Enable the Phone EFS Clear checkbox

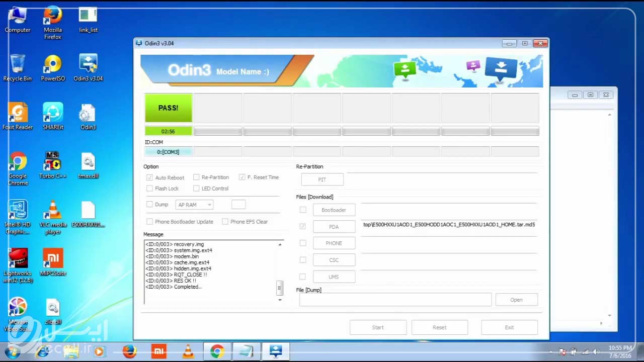225,222
